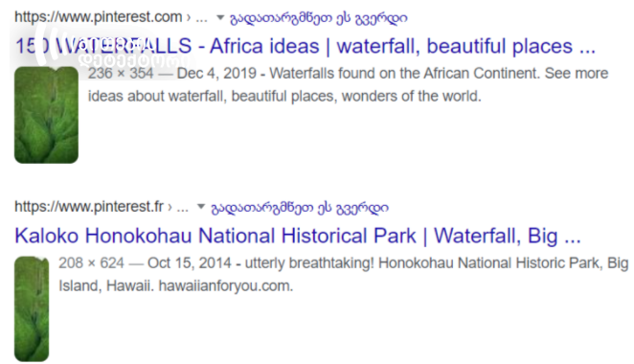The width and height of the screenshot is (634, 364).
Task: Click the 236 × 354 image dimensions text
Action: coord(121,73)
